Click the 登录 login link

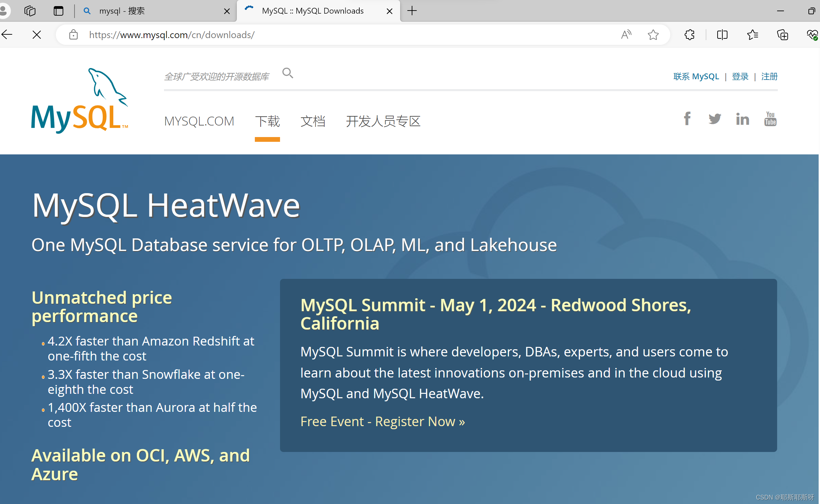click(x=740, y=77)
